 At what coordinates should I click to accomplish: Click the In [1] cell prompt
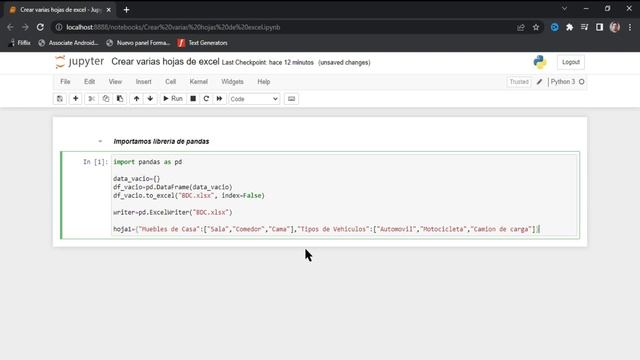point(96,162)
